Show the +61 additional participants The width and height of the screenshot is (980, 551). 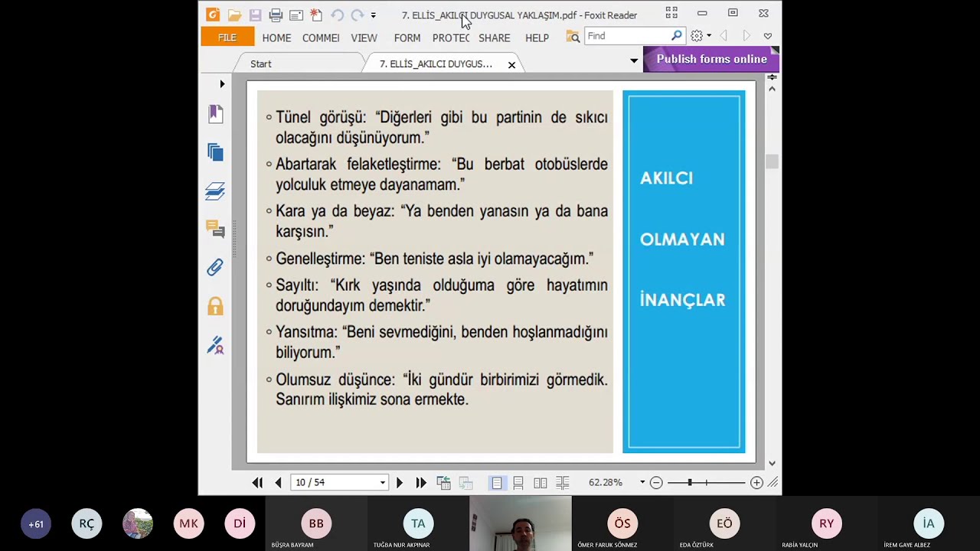(36, 523)
